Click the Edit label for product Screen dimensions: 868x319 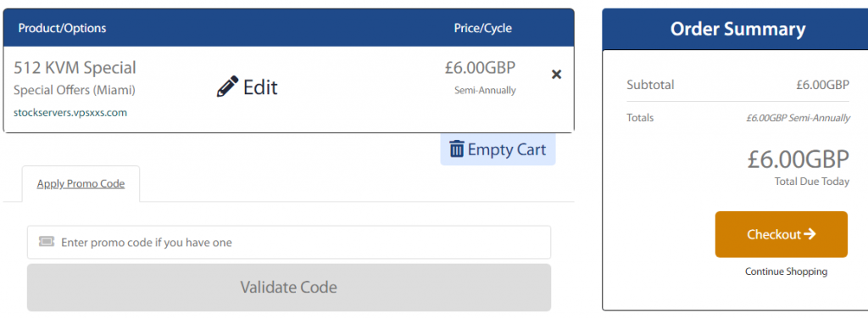click(260, 87)
